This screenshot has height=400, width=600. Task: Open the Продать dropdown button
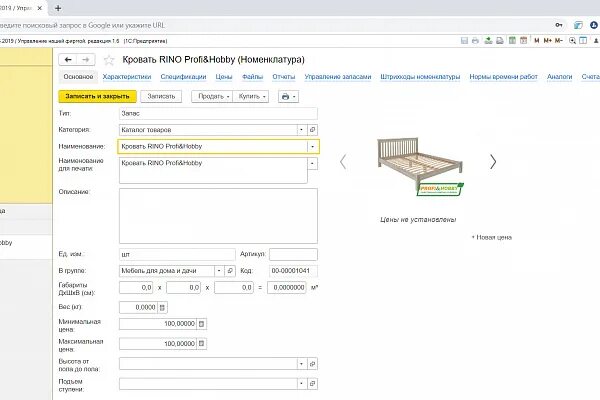(x=212, y=96)
